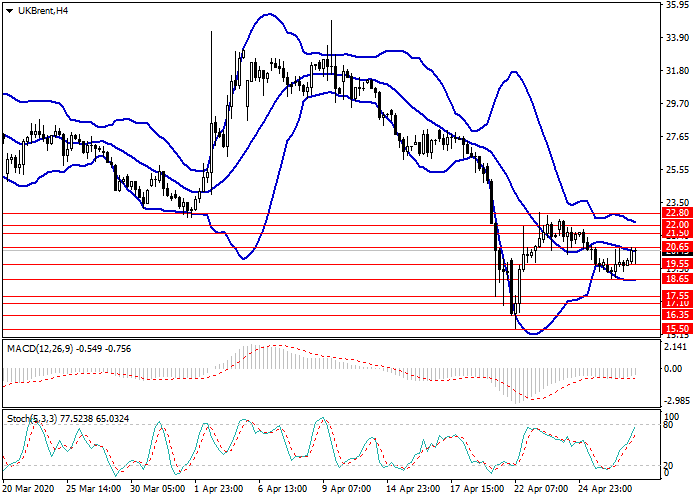Click the 31.80 label on price axis
Screen dimensions: 700x500
677,71
